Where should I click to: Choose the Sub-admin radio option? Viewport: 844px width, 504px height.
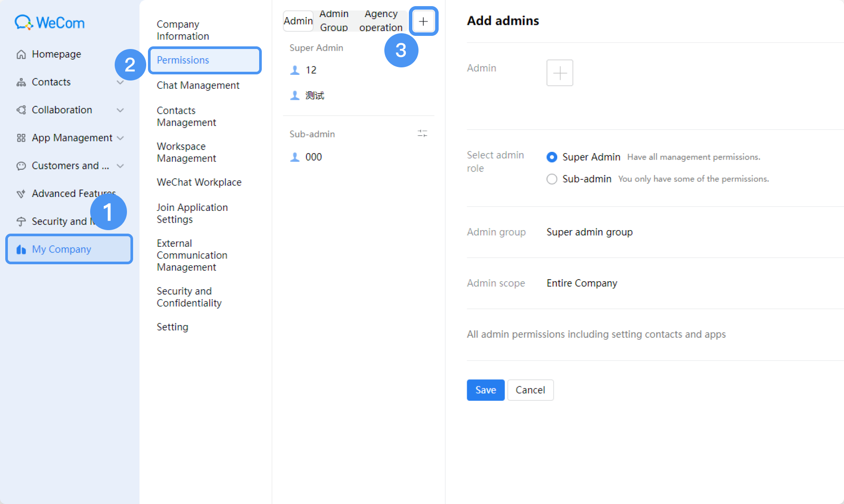[x=552, y=179]
